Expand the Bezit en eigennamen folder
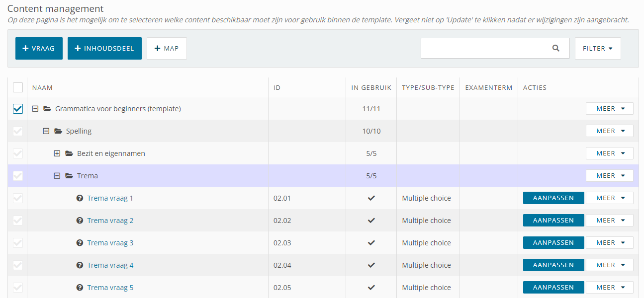This screenshot has width=644, height=298. point(57,153)
